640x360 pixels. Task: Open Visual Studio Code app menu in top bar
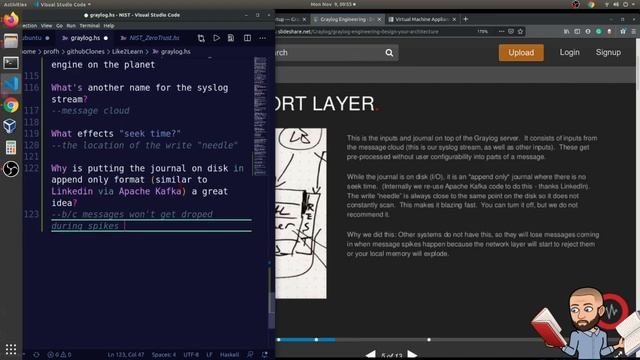click(x=62, y=4)
